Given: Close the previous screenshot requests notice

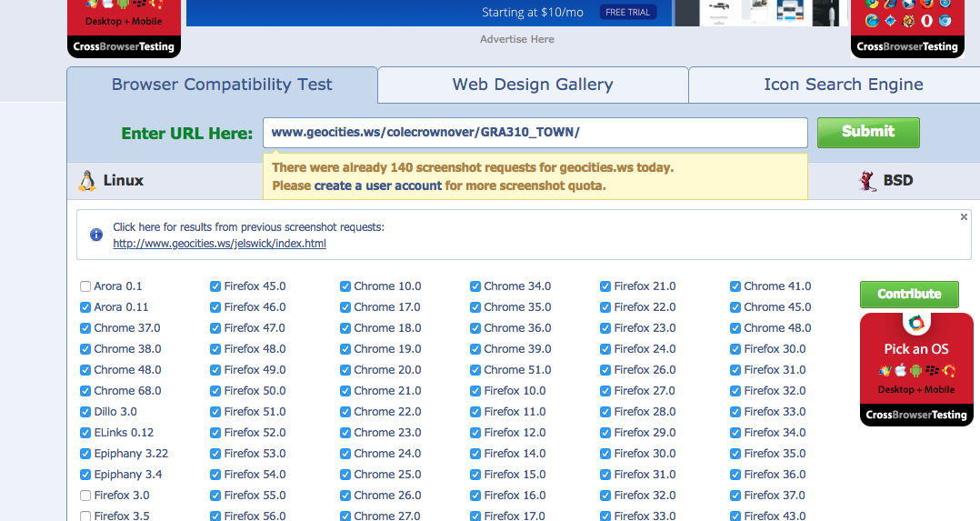Looking at the screenshot, I should pos(964,217).
